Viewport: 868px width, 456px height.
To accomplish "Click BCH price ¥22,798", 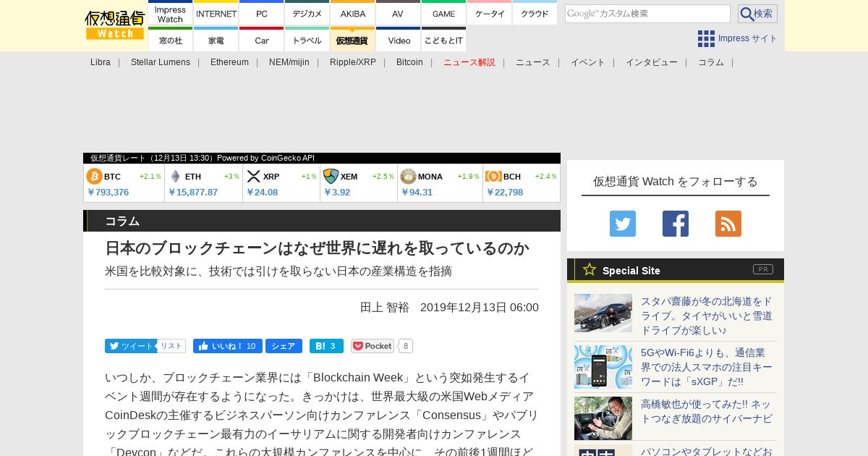I will [x=505, y=193].
